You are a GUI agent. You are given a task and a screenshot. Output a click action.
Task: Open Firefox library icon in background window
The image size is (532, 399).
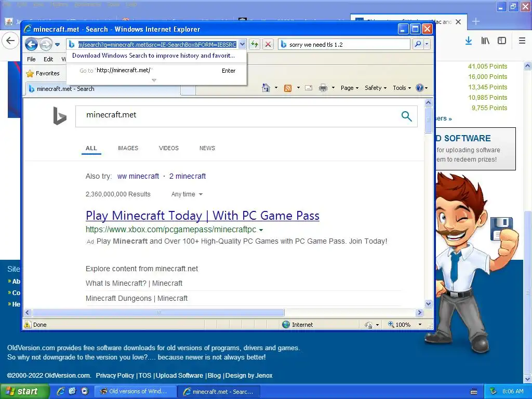pos(485,41)
